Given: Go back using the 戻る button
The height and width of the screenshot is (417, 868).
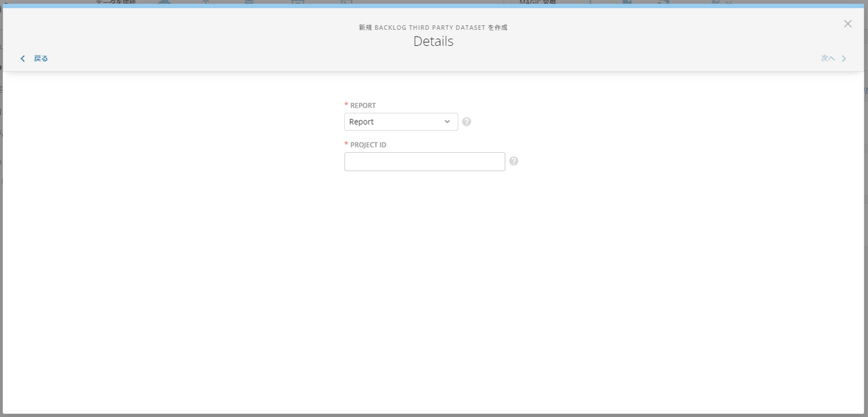Looking at the screenshot, I should (34, 58).
